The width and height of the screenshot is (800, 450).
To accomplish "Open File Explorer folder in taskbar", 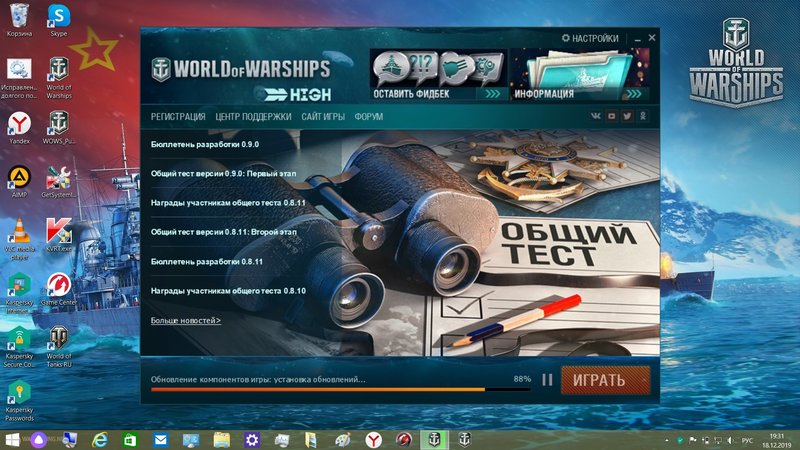I will 221,440.
